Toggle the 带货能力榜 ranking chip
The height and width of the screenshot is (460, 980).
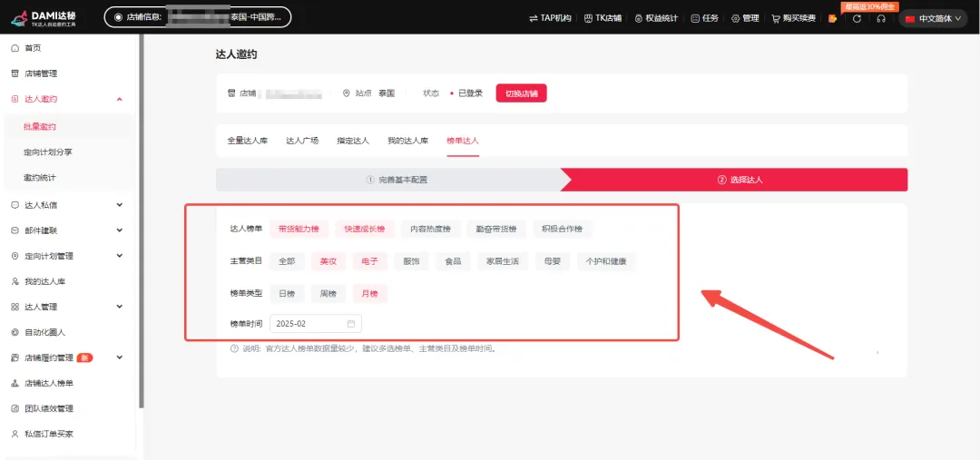click(x=299, y=229)
